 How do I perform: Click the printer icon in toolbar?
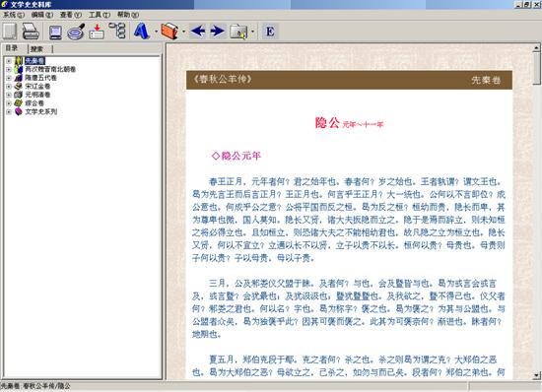31,32
